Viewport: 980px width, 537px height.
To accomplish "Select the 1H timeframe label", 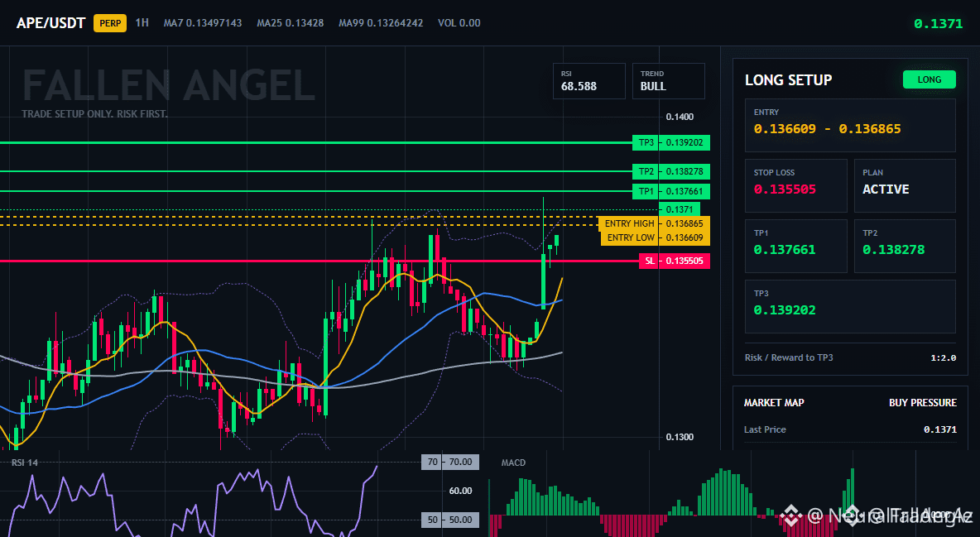I will tap(142, 22).
